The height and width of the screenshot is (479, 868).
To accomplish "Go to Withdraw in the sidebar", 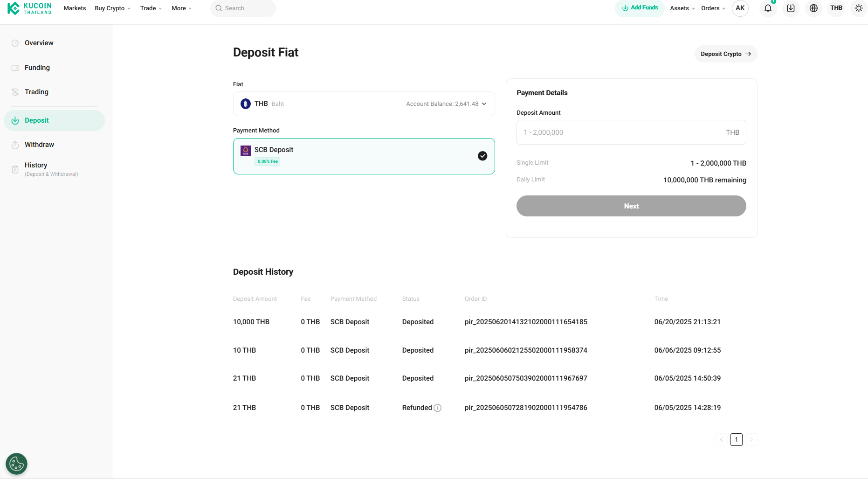I will (x=39, y=145).
